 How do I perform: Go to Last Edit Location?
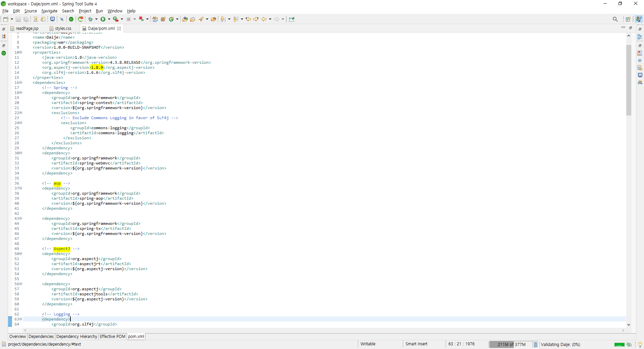click(x=248, y=19)
